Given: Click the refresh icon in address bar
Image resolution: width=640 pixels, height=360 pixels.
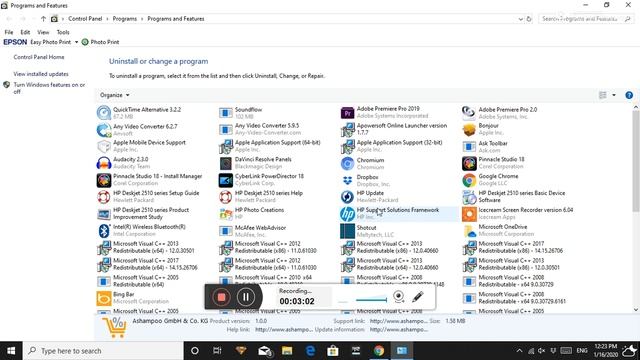Looking at the screenshot, I should [529, 19].
